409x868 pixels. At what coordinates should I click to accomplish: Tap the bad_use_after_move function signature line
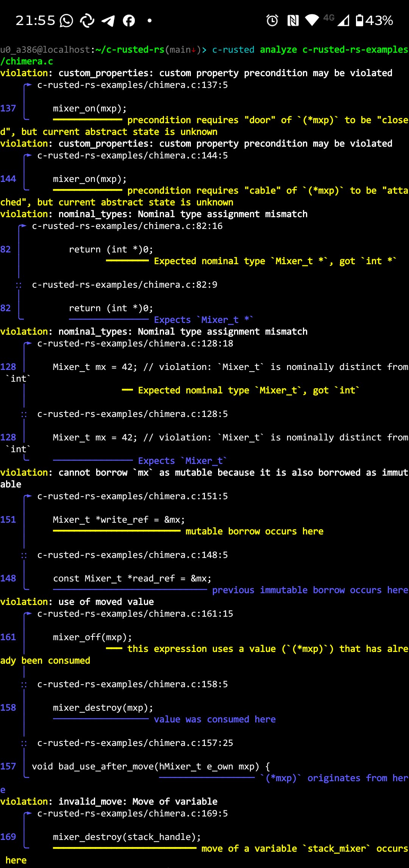(x=151, y=766)
